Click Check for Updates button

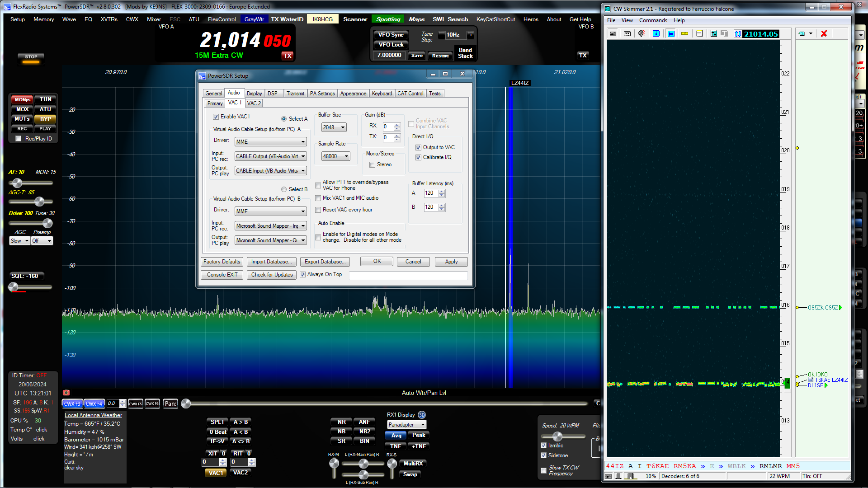pyautogui.click(x=272, y=275)
